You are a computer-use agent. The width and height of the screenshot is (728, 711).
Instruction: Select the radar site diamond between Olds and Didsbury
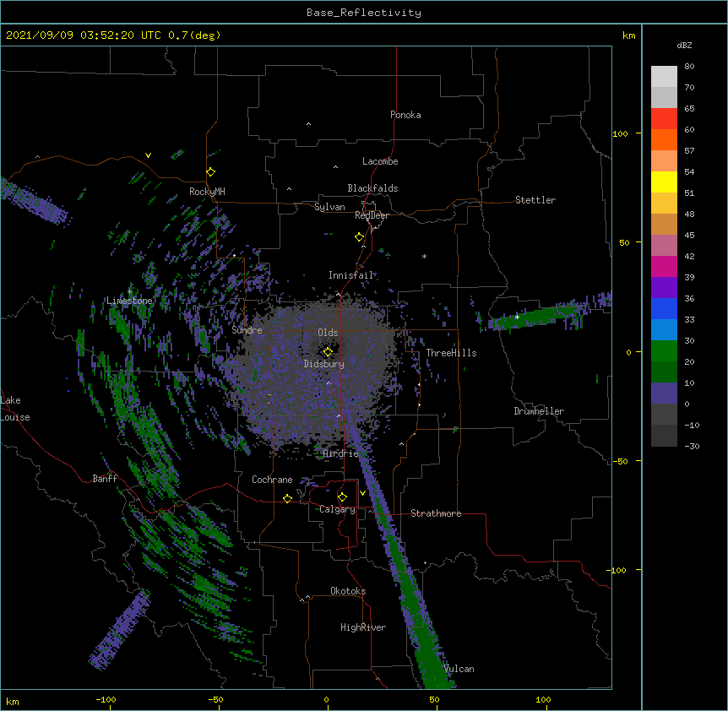328,352
